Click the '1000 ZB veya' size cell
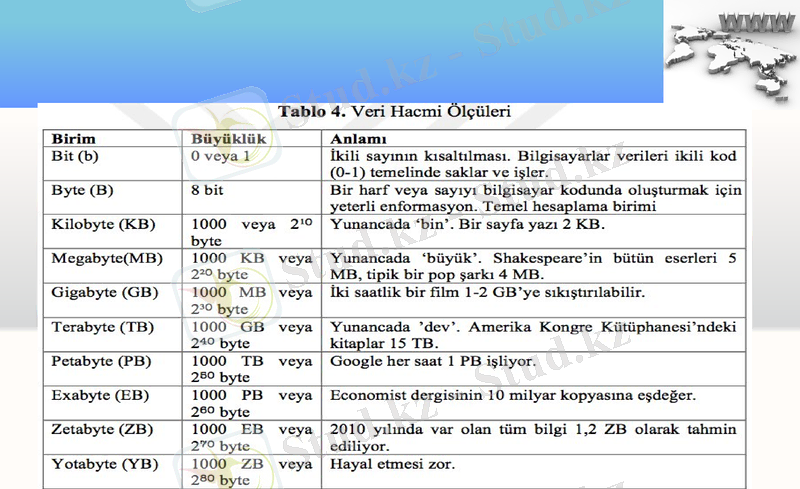 coord(252,472)
